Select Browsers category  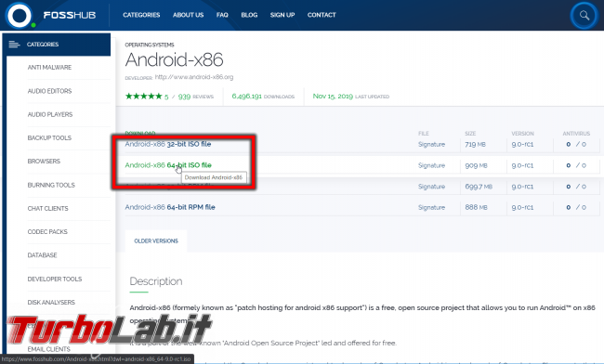click(44, 162)
